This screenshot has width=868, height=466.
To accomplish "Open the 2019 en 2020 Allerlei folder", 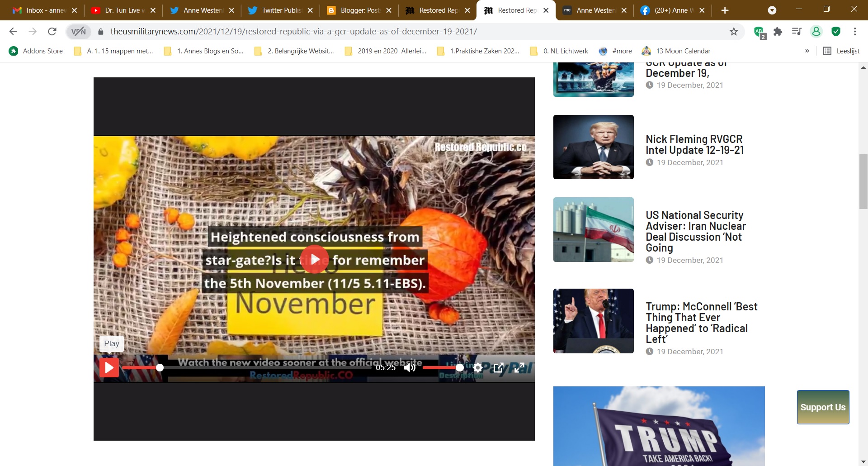I will pyautogui.click(x=386, y=51).
